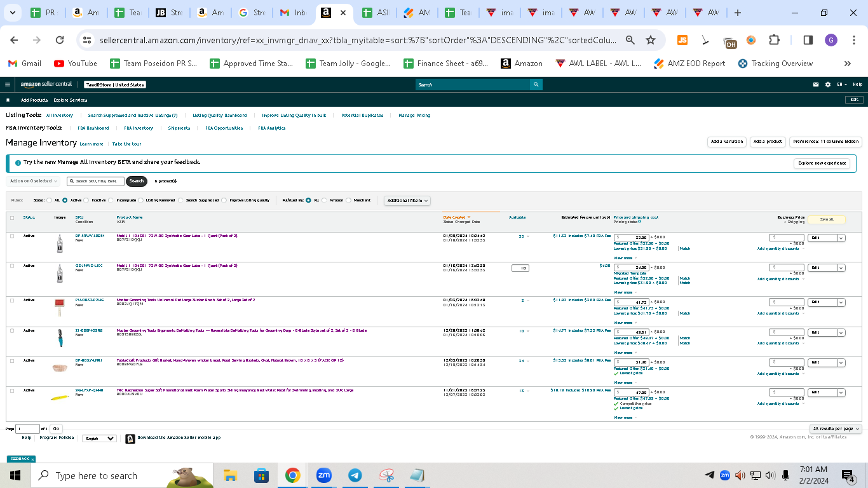Open the FBA Inventory tool link

(x=139, y=128)
